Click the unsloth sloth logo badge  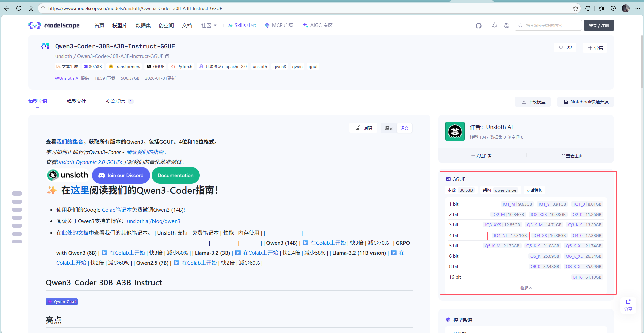[68, 175]
